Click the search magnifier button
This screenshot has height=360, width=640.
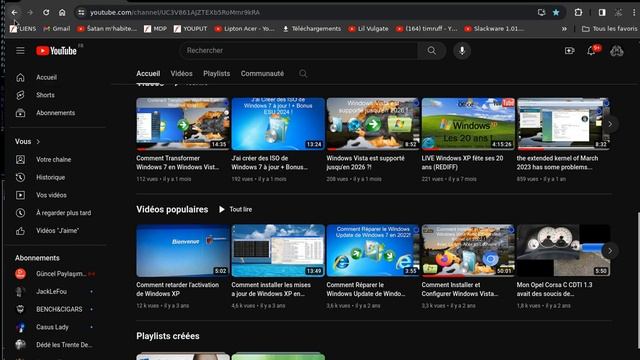pyautogui.click(x=431, y=51)
